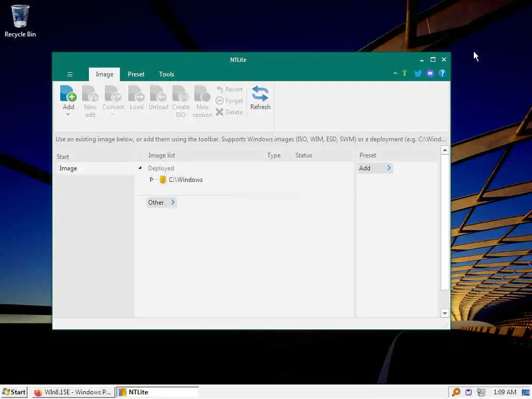Click the Revert toolbar item
This screenshot has height=399, width=532.
coord(230,89)
